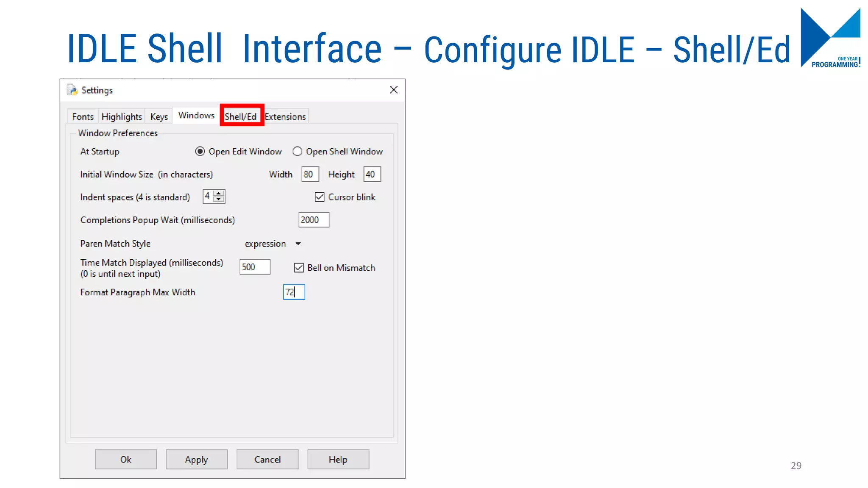
Task: Click Format Paragraph Max Width field
Action: point(294,292)
